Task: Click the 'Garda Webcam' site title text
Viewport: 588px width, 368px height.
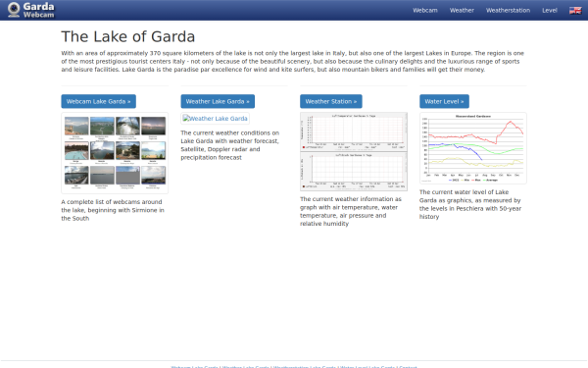Action: pos(38,10)
